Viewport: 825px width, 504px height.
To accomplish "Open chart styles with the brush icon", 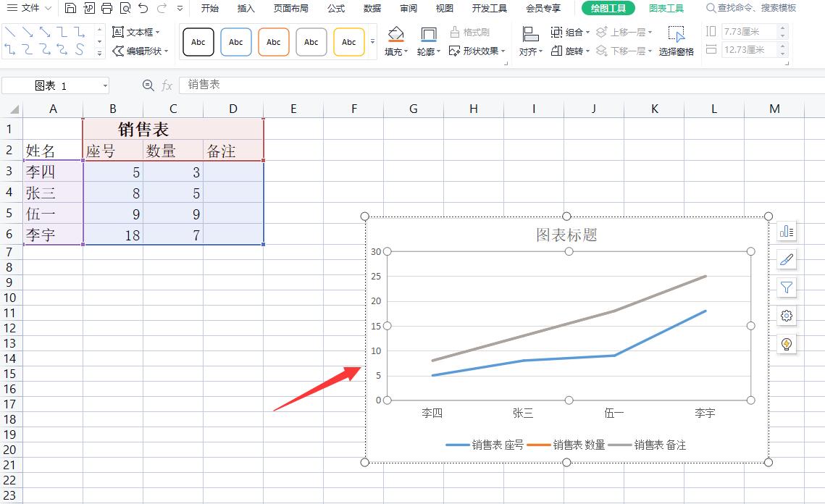I will [x=787, y=260].
